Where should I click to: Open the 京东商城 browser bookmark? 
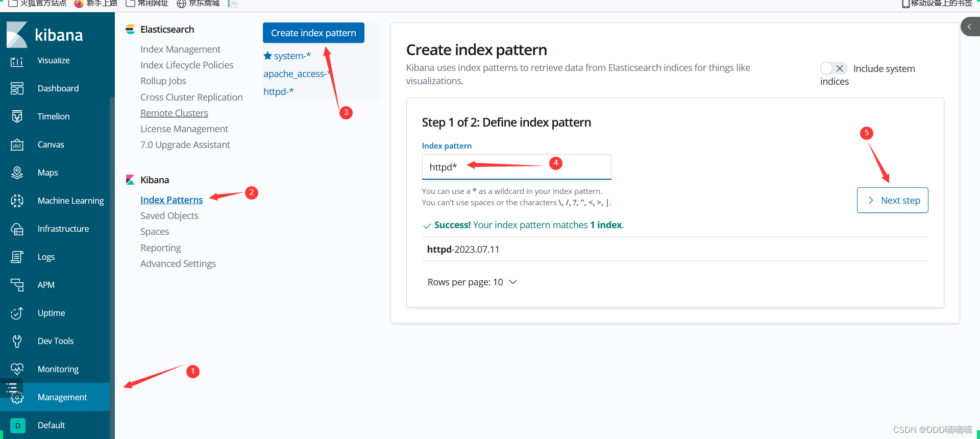pos(198,4)
